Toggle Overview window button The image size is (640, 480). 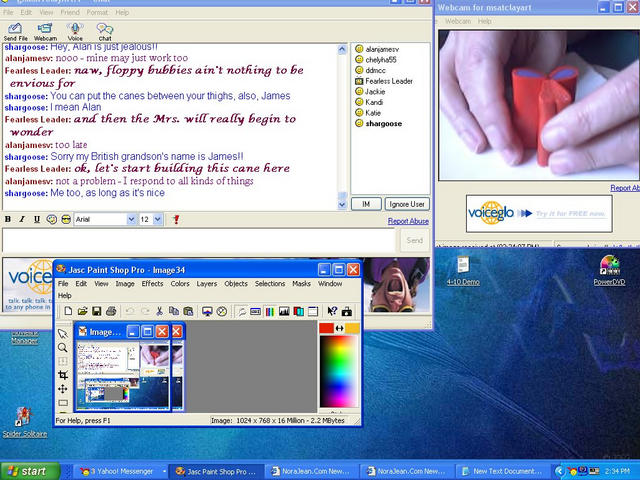(313, 311)
